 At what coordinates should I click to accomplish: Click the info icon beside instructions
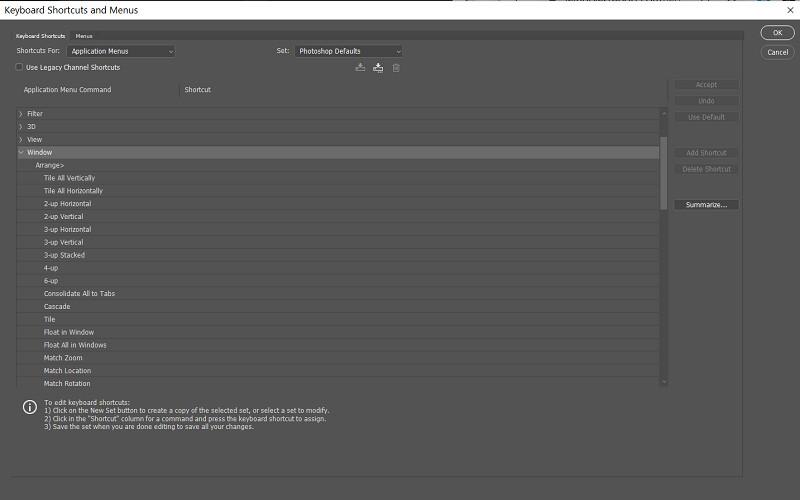[x=30, y=407]
